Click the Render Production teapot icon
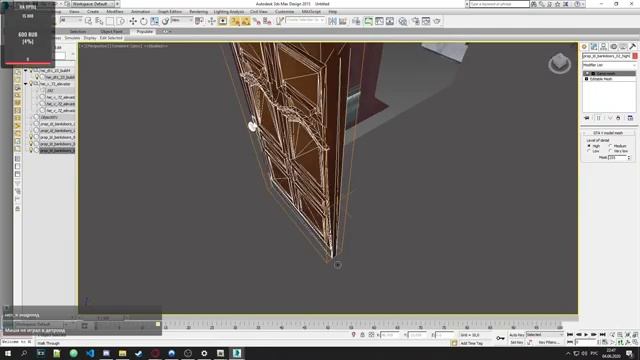 [437, 21]
